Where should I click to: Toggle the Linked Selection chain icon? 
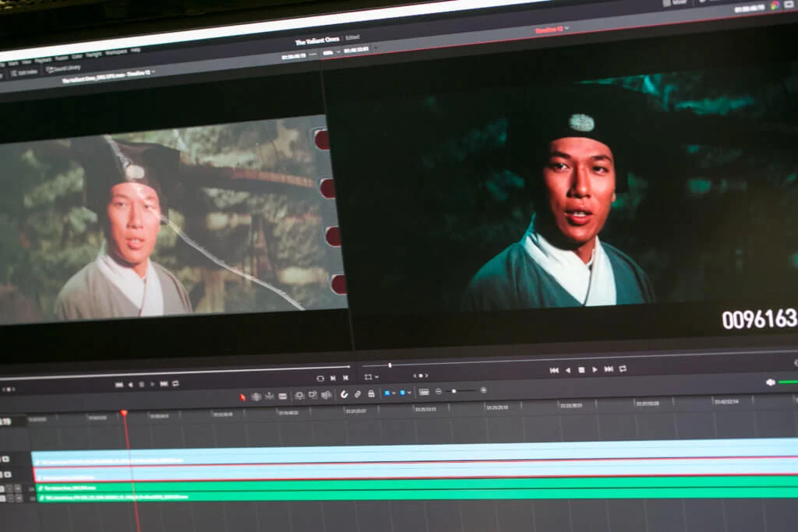[358, 394]
